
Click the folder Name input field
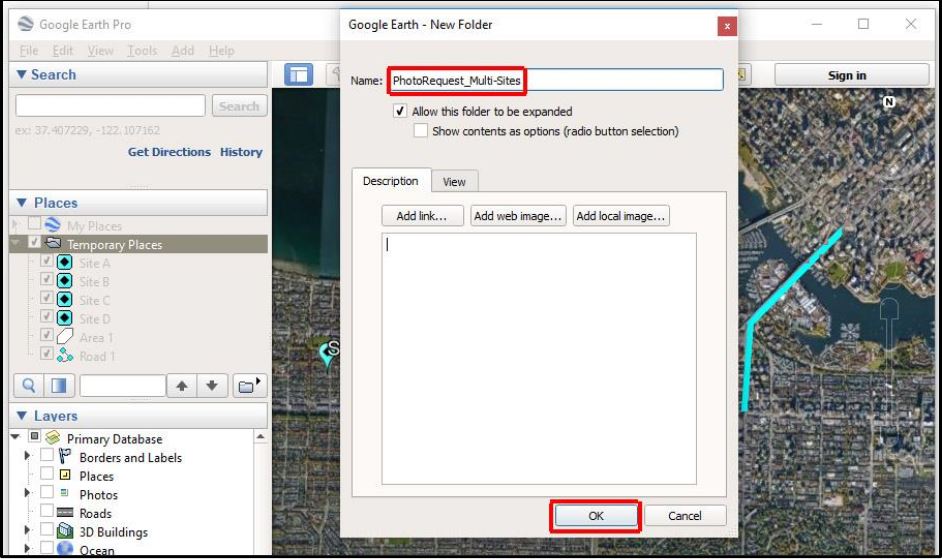pyautogui.click(x=556, y=80)
